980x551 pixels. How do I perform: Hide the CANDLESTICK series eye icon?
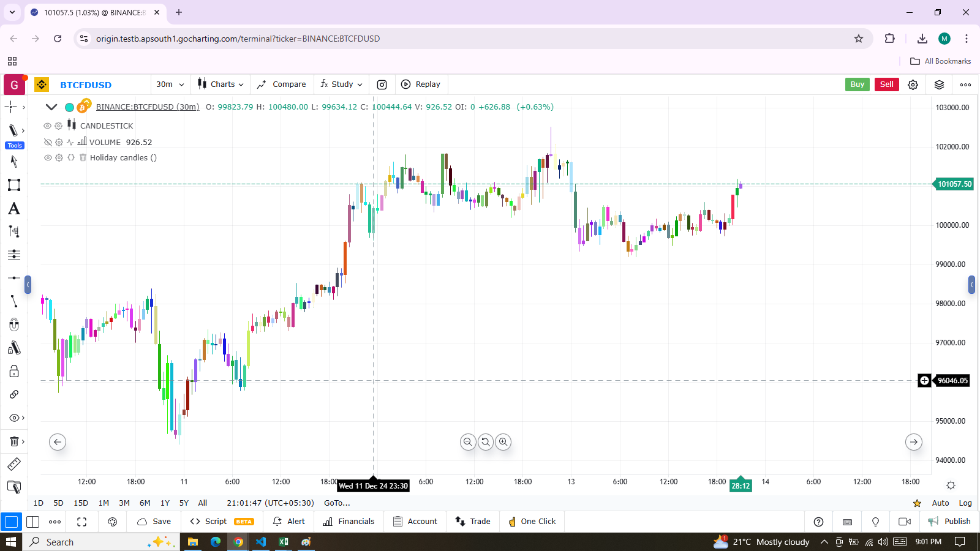pos(47,126)
